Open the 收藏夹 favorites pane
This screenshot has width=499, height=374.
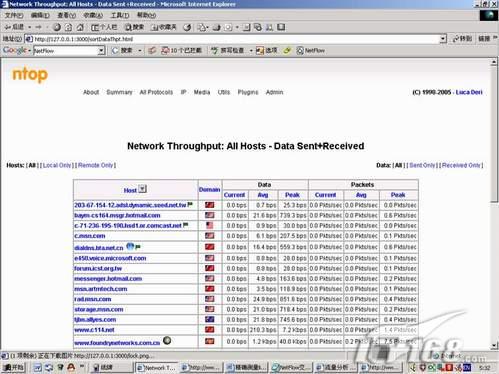click(x=164, y=27)
